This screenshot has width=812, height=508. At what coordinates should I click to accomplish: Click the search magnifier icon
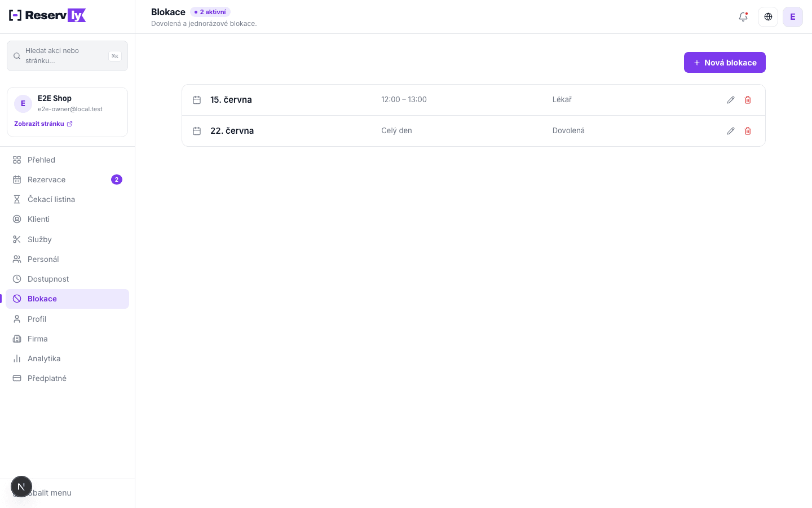coord(17,56)
